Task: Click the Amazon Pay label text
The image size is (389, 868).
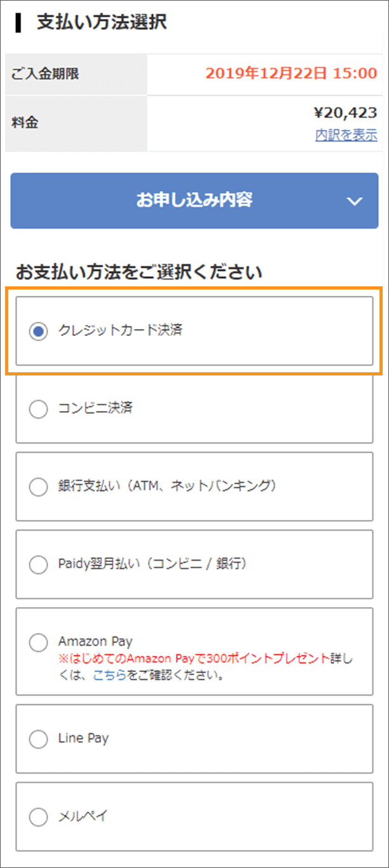Action: point(95,641)
